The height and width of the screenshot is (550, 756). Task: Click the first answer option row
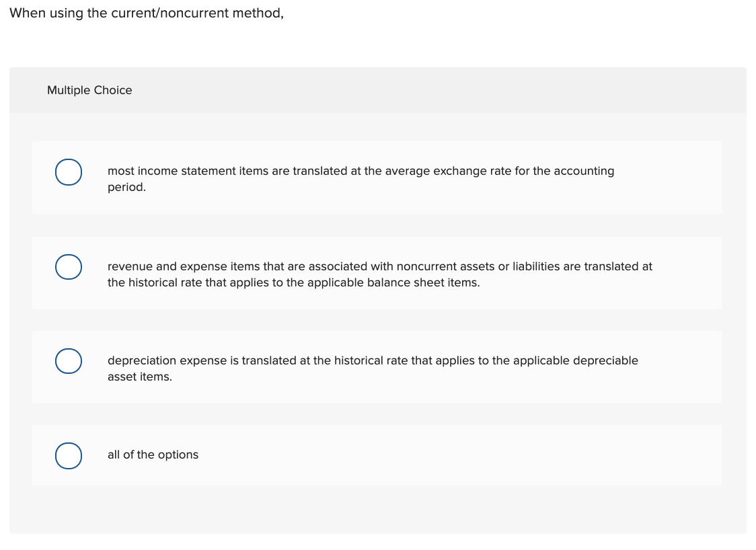click(377, 177)
